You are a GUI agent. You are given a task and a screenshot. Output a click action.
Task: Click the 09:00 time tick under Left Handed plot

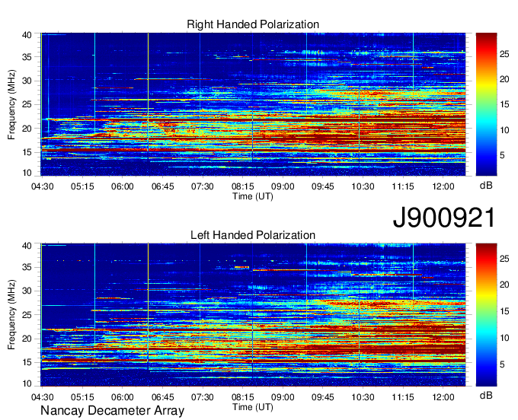[283, 397]
